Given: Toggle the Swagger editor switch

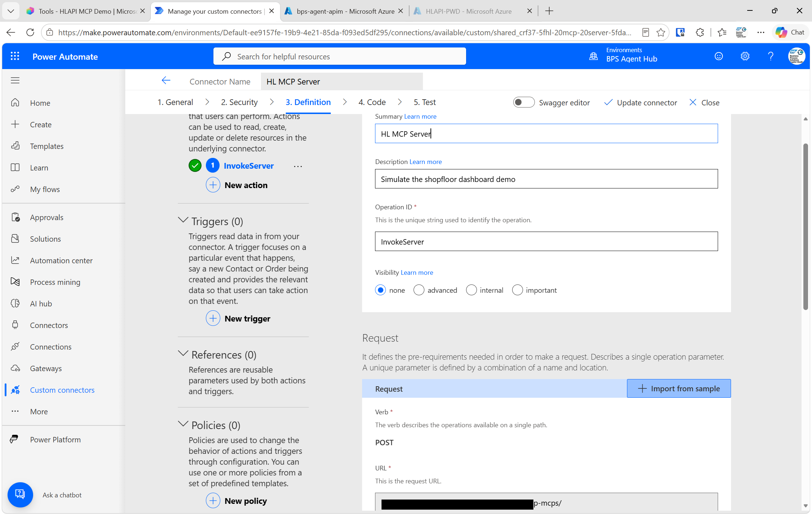Looking at the screenshot, I should 524,102.
